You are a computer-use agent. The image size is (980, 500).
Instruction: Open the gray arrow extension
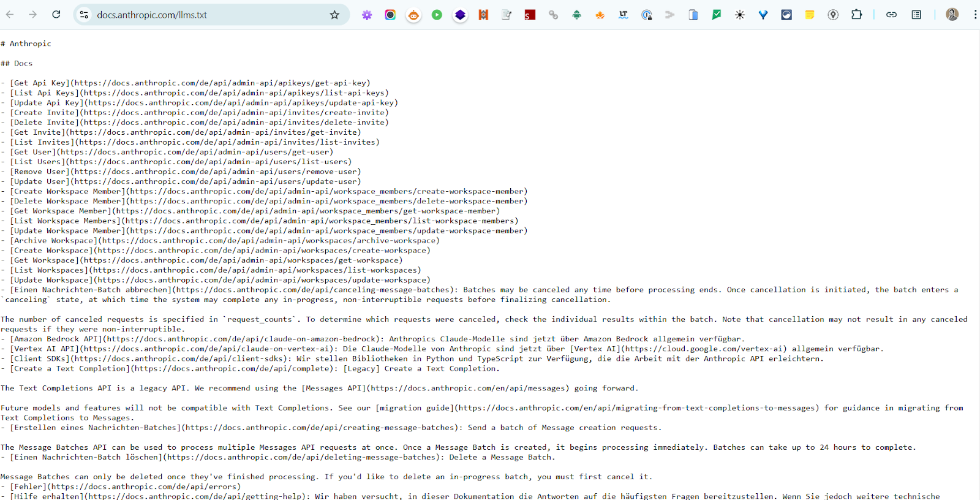pyautogui.click(x=670, y=15)
